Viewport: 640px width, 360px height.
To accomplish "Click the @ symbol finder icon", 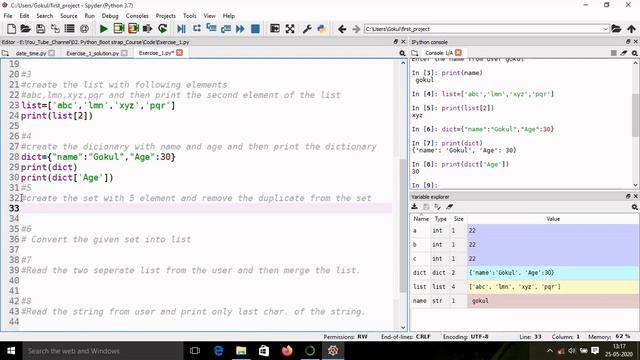I will (x=84, y=29).
